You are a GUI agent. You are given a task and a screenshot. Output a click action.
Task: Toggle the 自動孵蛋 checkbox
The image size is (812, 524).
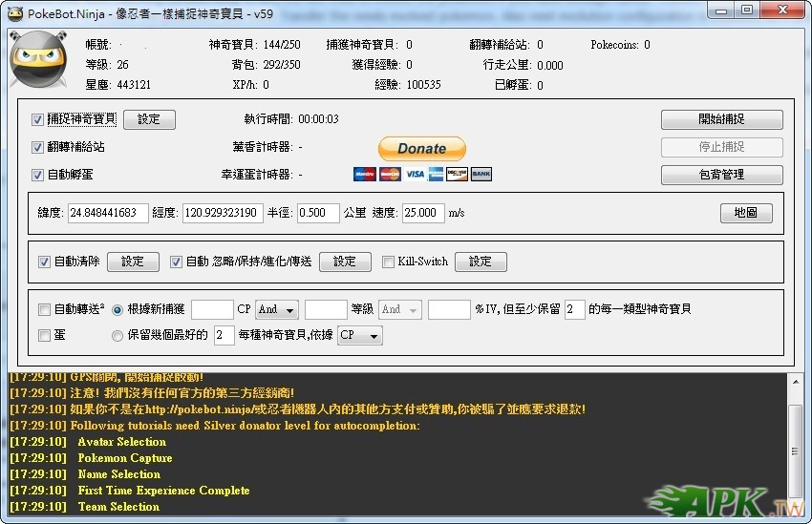37,175
